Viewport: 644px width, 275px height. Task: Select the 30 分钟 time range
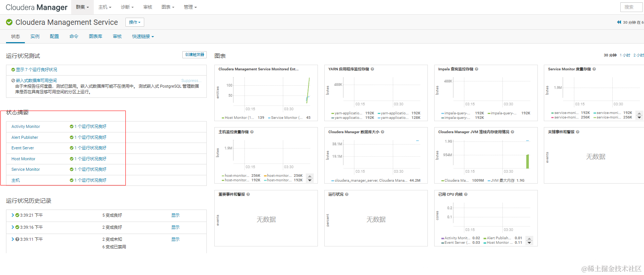tap(610, 55)
